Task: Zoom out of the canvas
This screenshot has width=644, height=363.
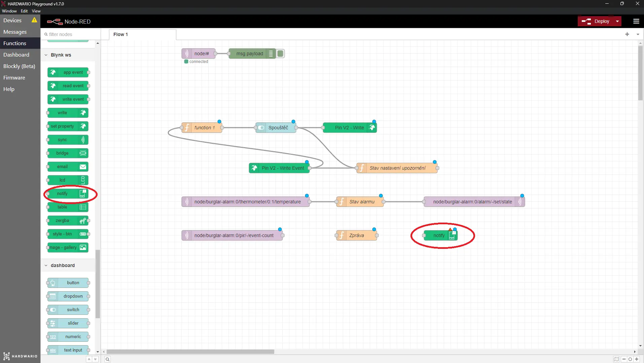Action: point(624,359)
